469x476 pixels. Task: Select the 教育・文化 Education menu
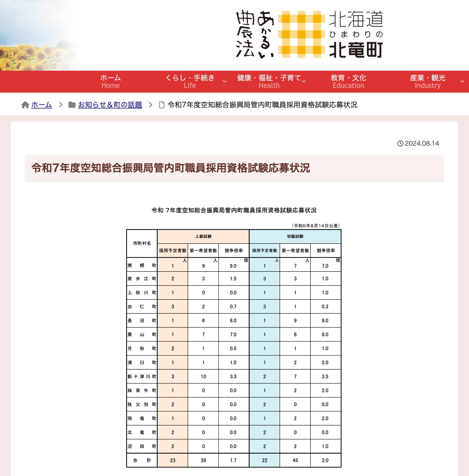click(x=348, y=81)
